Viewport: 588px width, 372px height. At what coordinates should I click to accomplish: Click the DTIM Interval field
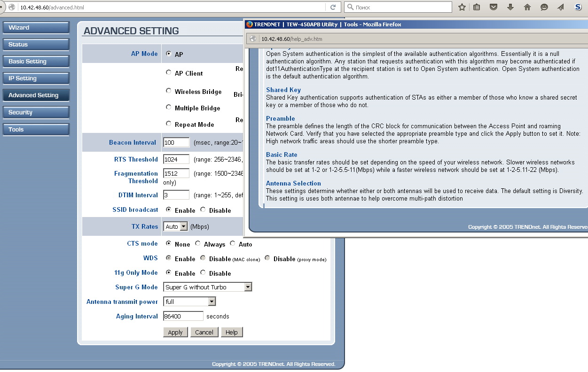tap(176, 195)
